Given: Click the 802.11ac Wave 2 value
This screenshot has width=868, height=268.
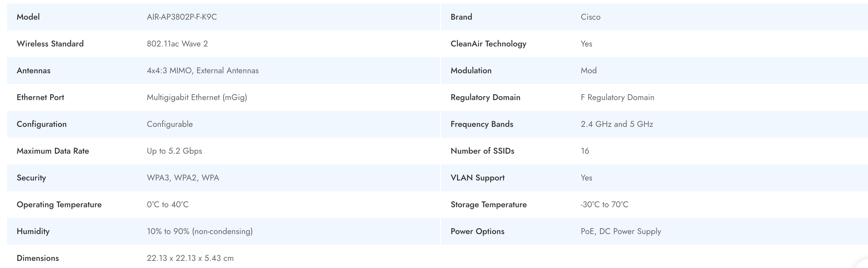Looking at the screenshot, I should point(177,43).
